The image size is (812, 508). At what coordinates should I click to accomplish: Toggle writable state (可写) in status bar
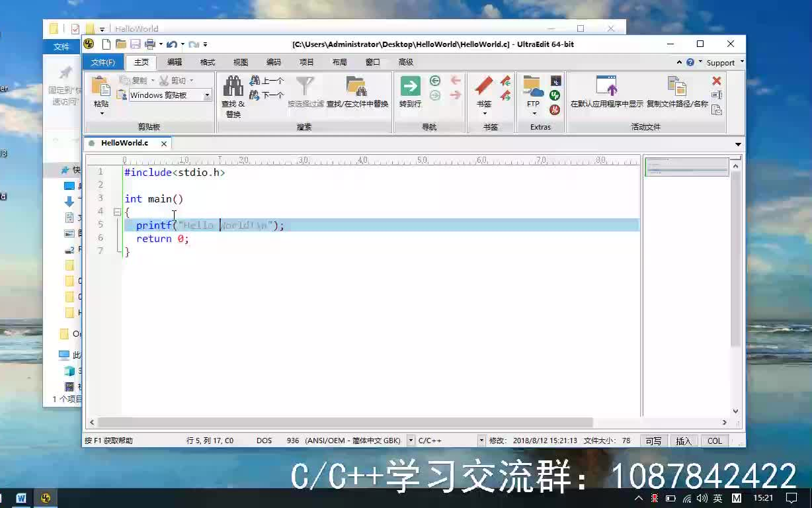pos(653,441)
